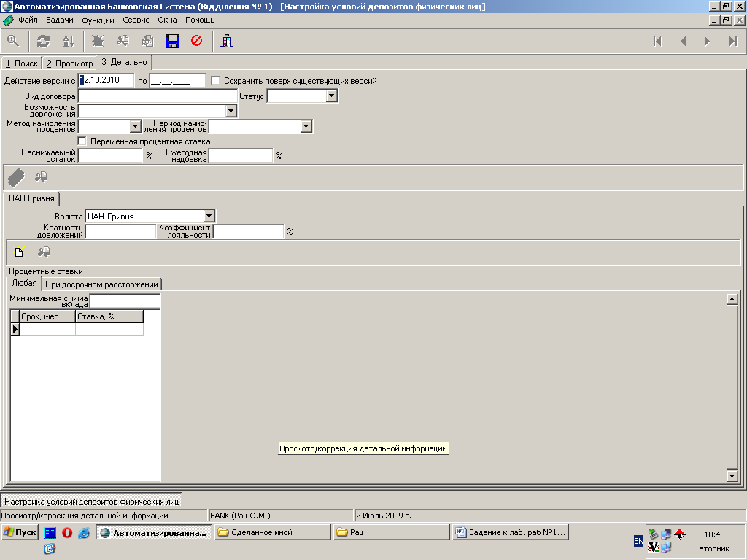The height and width of the screenshot is (560, 747).
Task: Click the new record starburst icon
Action: (x=98, y=41)
